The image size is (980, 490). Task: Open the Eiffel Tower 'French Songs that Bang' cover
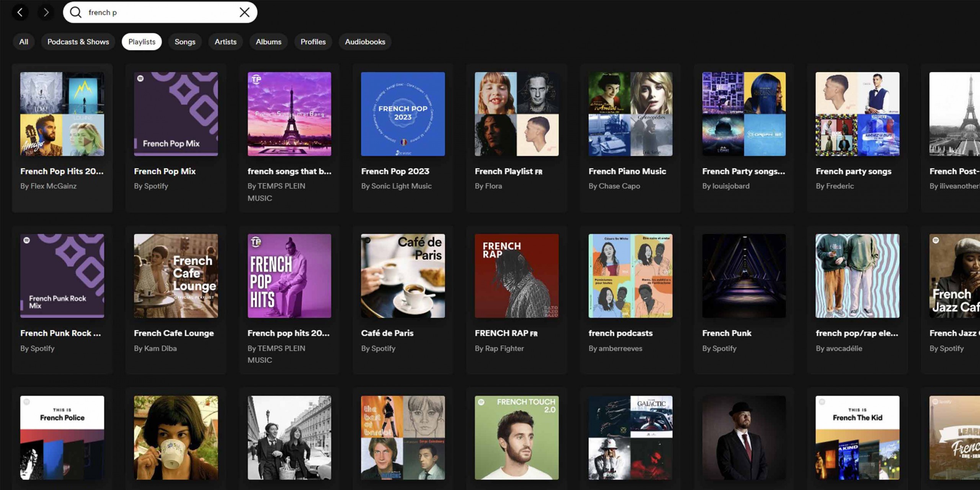(289, 114)
